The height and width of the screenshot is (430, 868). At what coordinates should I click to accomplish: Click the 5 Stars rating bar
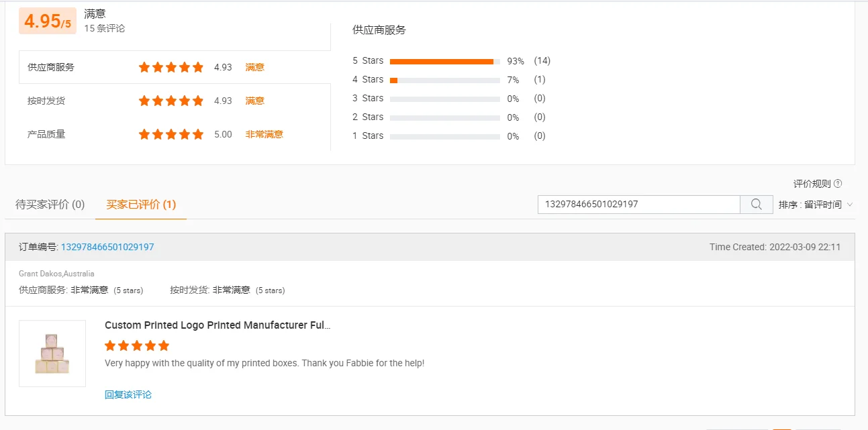pos(445,61)
